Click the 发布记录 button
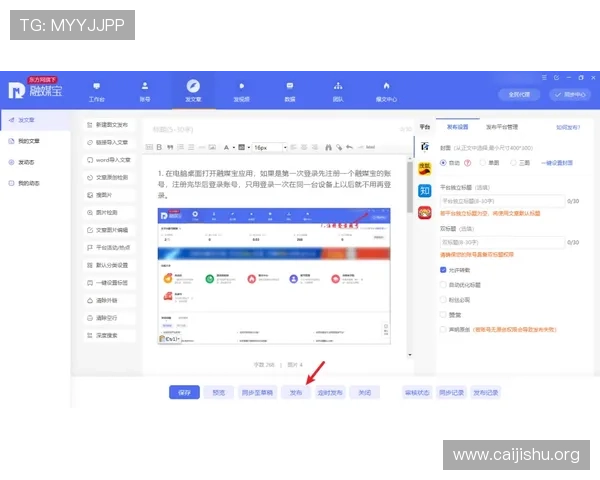600x480 pixels. pos(486,392)
